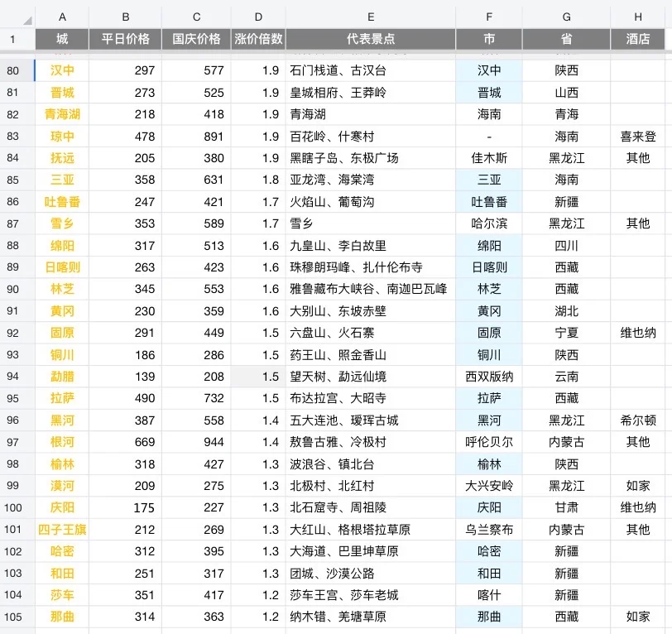
Task: Click the 四子王旗 city cell
Action: tap(62, 530)
